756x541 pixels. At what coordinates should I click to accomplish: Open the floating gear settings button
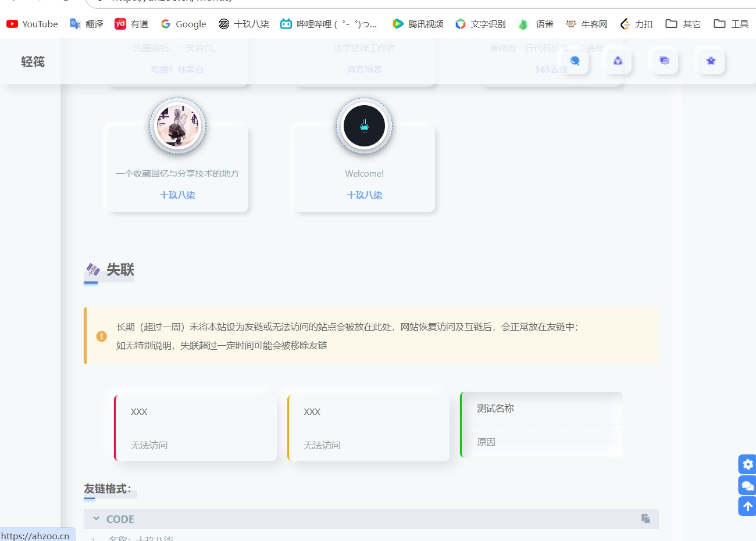tap(747, 464)
